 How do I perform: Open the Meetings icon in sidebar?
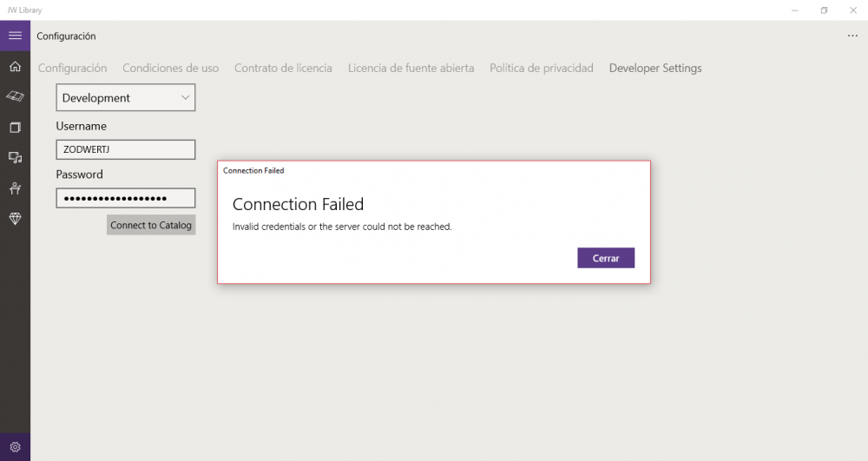15,188
